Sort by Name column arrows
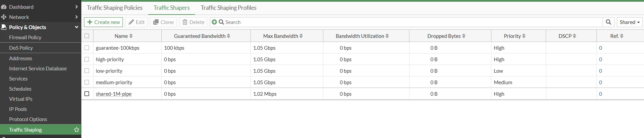This screenshot has height=138, width=644. click(x=131, y=36)
